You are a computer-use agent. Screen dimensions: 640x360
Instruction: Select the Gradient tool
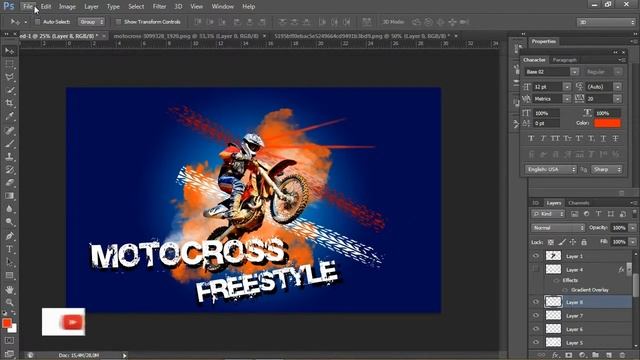click(10, 196)
